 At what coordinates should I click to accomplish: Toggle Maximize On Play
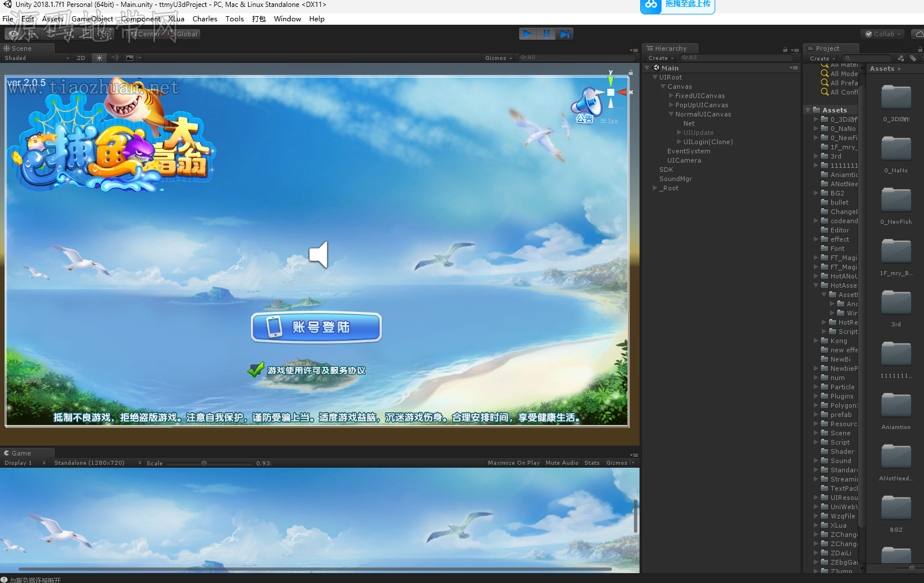coord(513,463)
